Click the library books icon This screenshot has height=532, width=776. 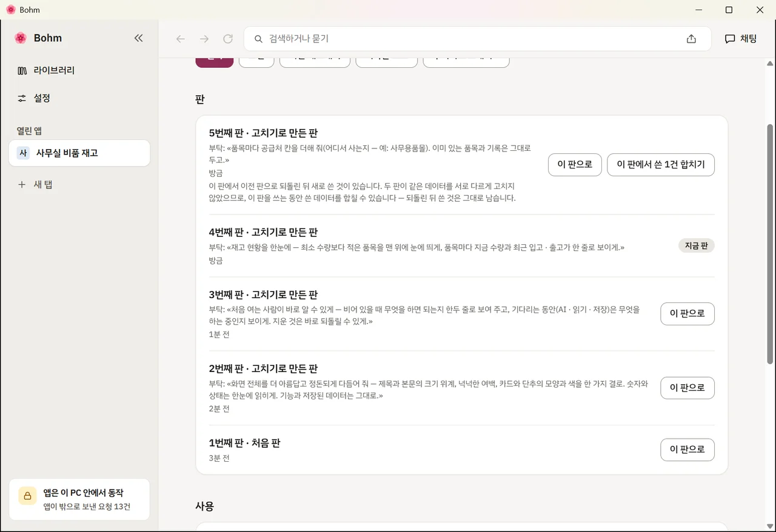(22, 71)
